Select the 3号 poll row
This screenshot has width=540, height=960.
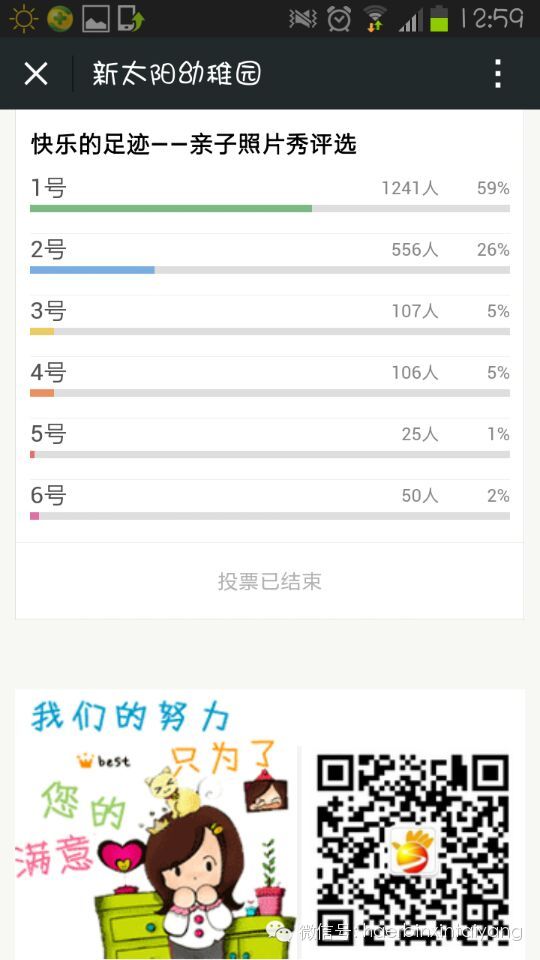pos(270,319)
